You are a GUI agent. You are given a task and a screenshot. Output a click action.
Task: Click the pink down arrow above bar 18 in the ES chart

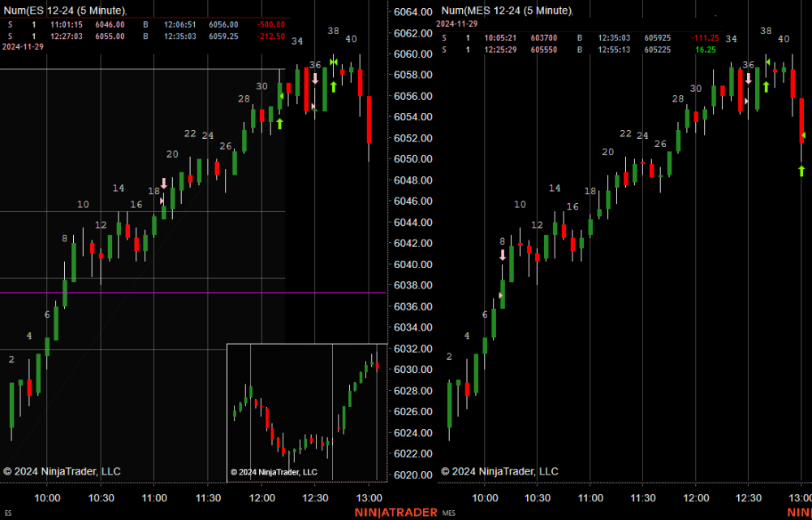[x=163, y=184]
